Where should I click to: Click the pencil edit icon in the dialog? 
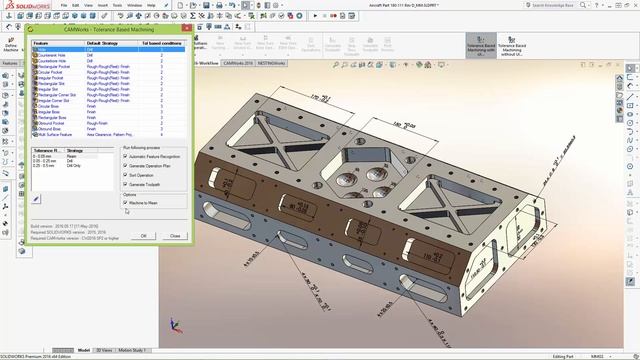click(36, 199)
